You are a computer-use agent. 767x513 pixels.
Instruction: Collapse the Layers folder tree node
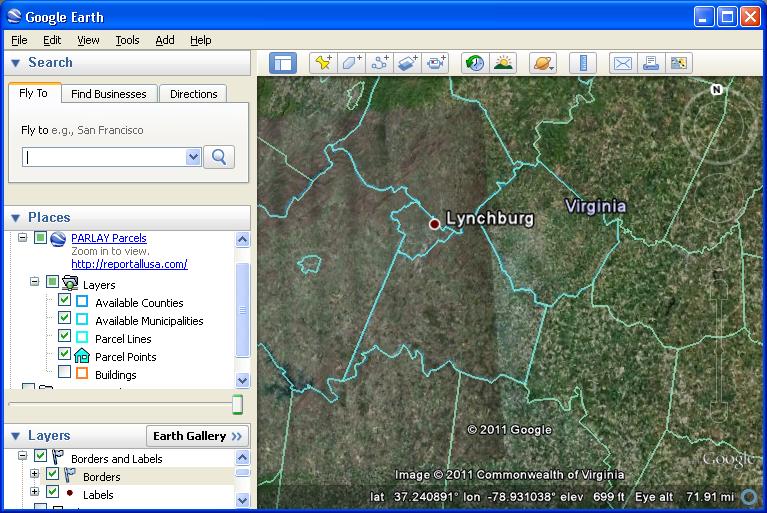tap(34, 281)
